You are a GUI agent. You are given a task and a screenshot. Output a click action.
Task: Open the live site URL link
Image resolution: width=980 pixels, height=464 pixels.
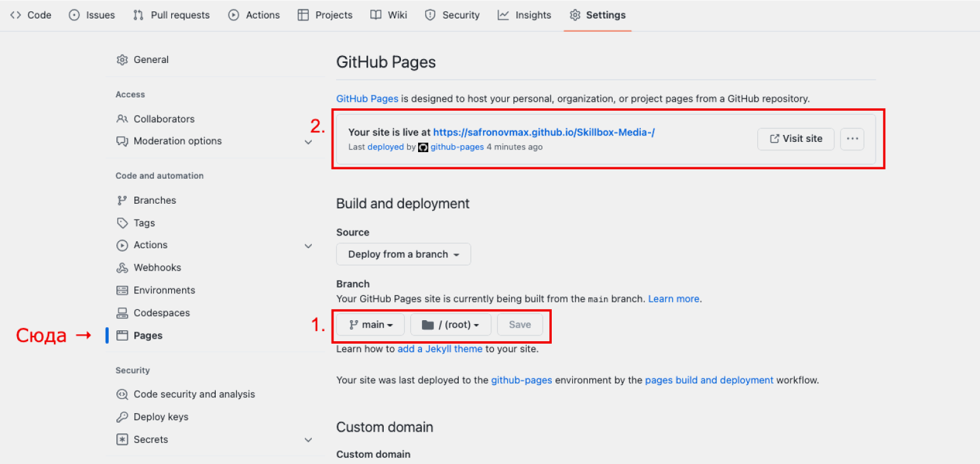click(544, 132)
